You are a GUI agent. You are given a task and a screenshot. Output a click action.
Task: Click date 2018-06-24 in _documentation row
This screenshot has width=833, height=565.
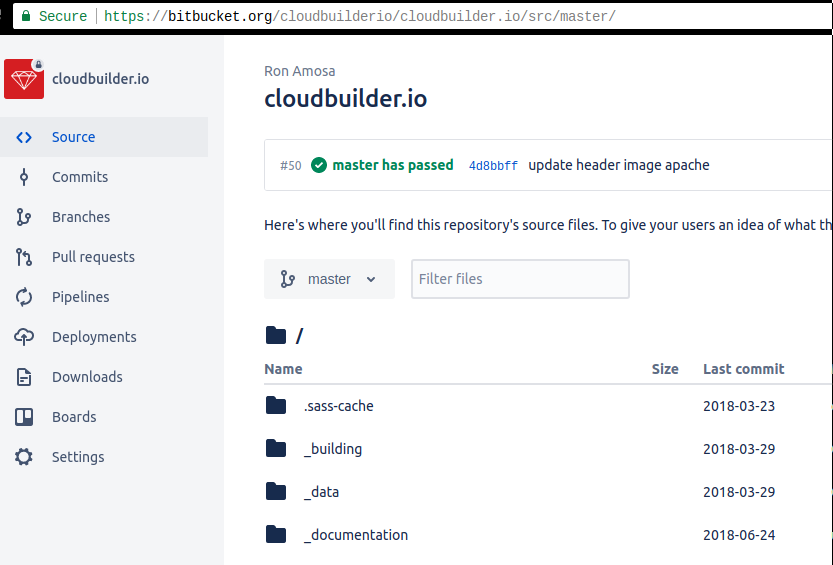coord(739,535)
